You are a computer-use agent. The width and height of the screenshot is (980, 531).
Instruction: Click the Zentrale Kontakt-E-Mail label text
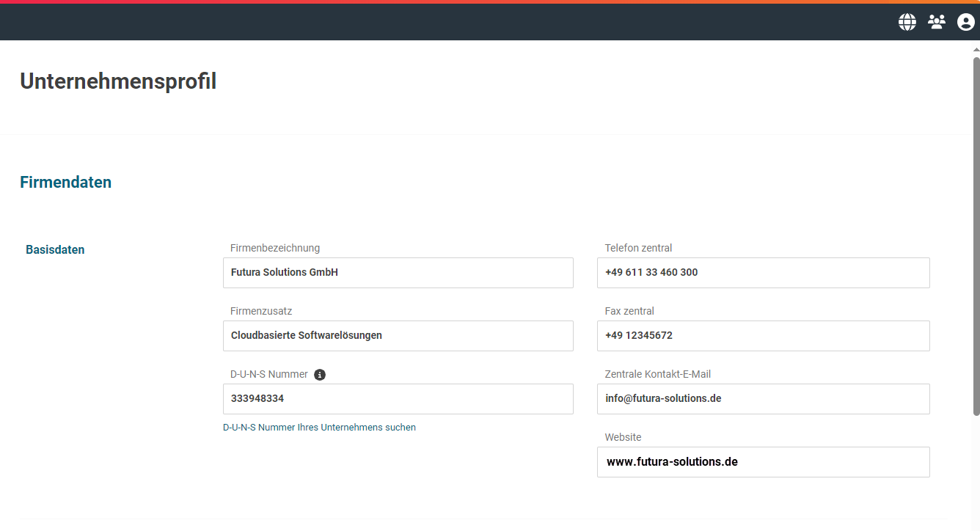[x=657, y=375]
